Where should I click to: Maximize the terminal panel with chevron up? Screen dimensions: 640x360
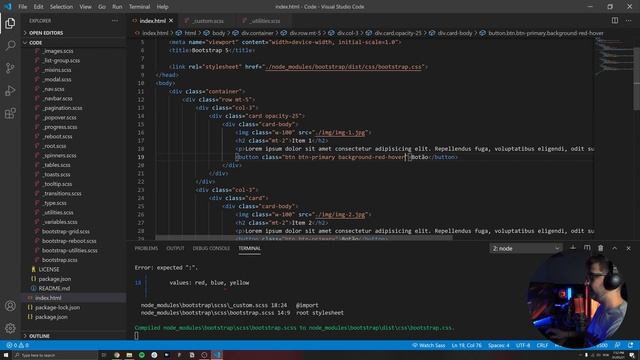pos(614,248)
